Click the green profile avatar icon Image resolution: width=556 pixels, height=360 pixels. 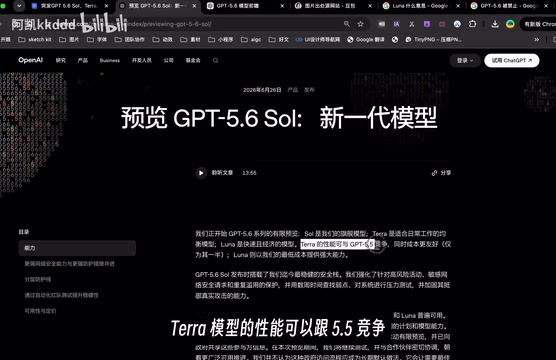coord(510,24)
